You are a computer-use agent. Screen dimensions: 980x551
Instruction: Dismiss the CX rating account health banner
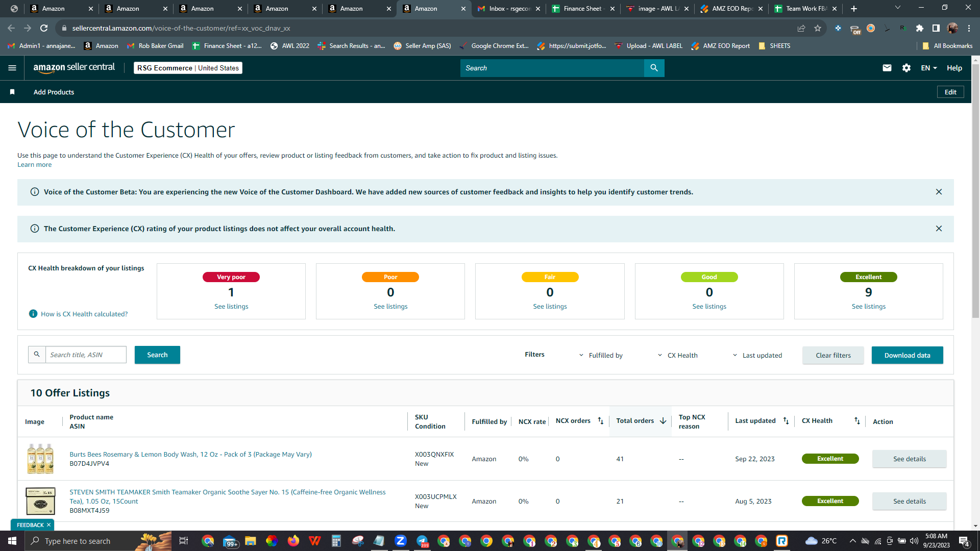coord(939,229)
